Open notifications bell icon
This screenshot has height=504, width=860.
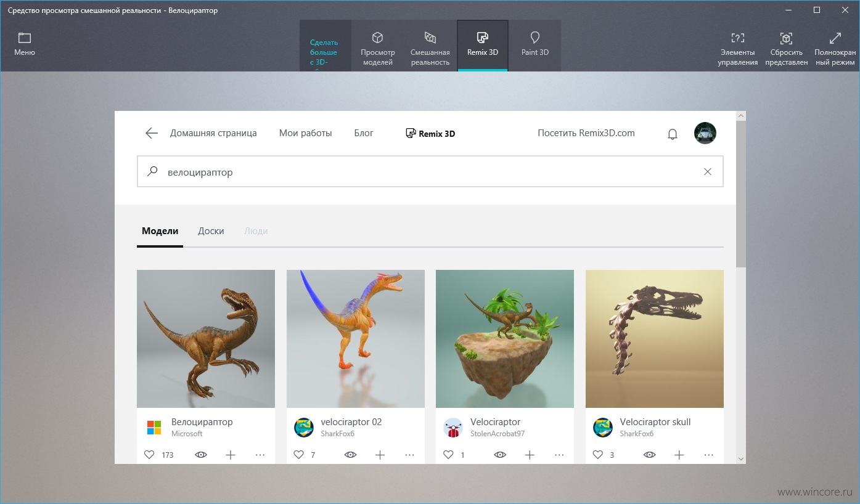click(x=673, y=134)
